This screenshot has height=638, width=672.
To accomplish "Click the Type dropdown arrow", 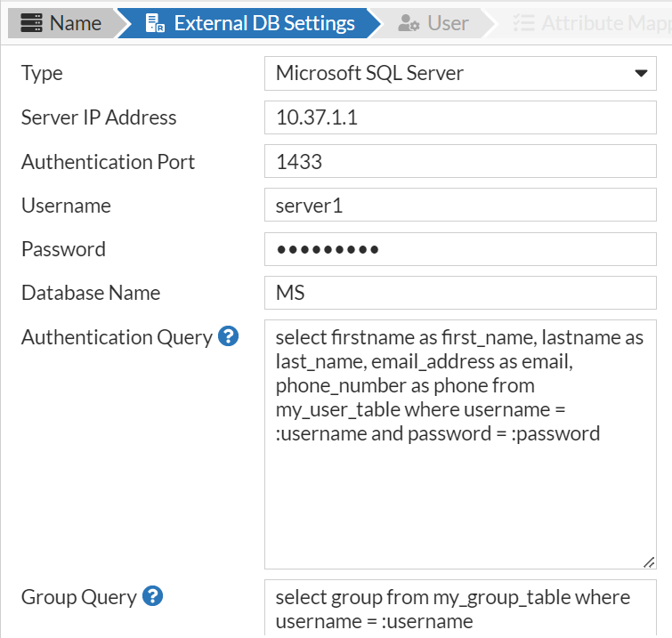I will [x=641, y=73].
